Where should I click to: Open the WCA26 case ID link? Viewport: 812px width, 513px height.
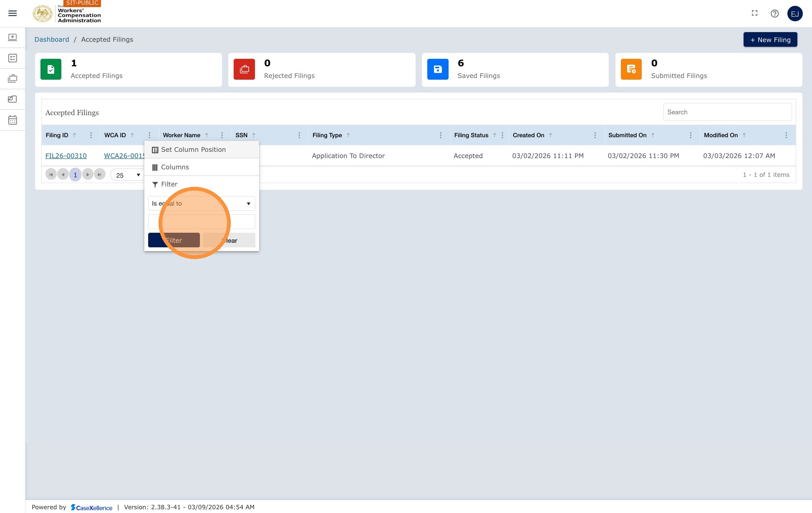pyautogui.click(x=124, y=156)
